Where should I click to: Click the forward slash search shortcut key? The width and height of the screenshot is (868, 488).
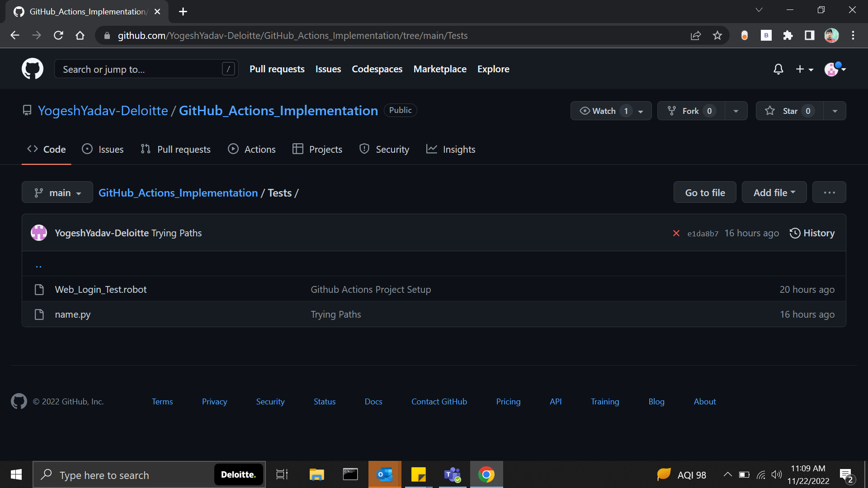pos(229,69)
